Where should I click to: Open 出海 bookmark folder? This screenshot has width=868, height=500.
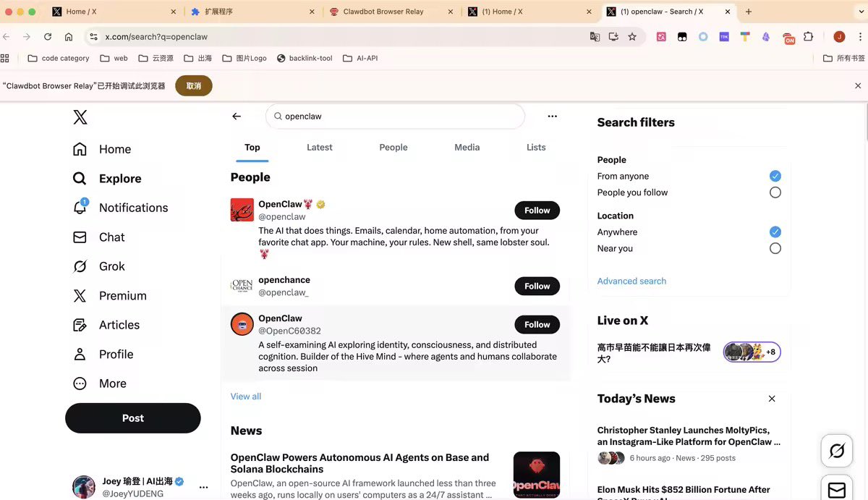pos(198,58)
